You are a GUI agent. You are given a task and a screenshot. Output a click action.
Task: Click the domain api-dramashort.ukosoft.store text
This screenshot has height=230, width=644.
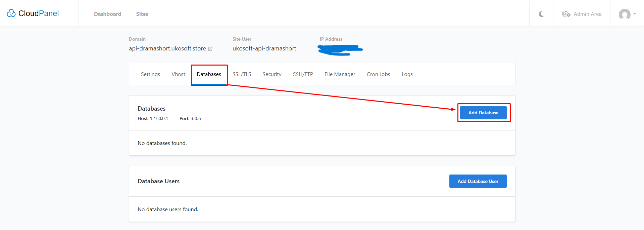click(x=167, y=48)
